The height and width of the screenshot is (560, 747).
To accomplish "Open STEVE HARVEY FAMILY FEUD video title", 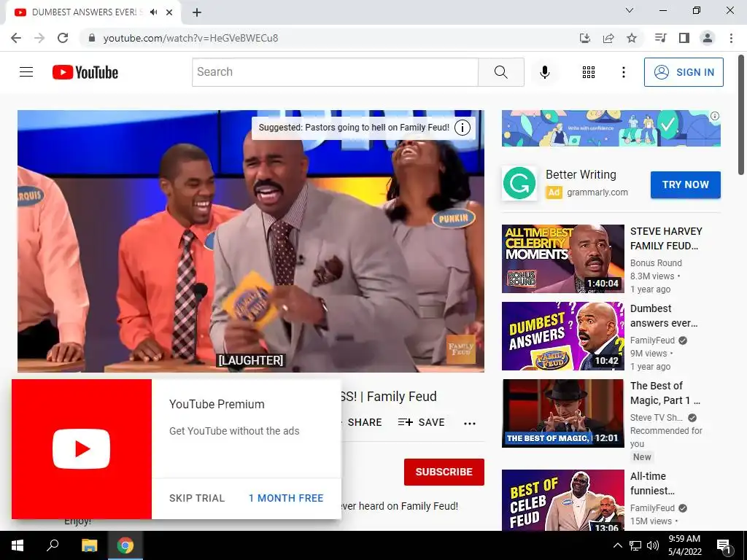I will [x=666, y=238].
